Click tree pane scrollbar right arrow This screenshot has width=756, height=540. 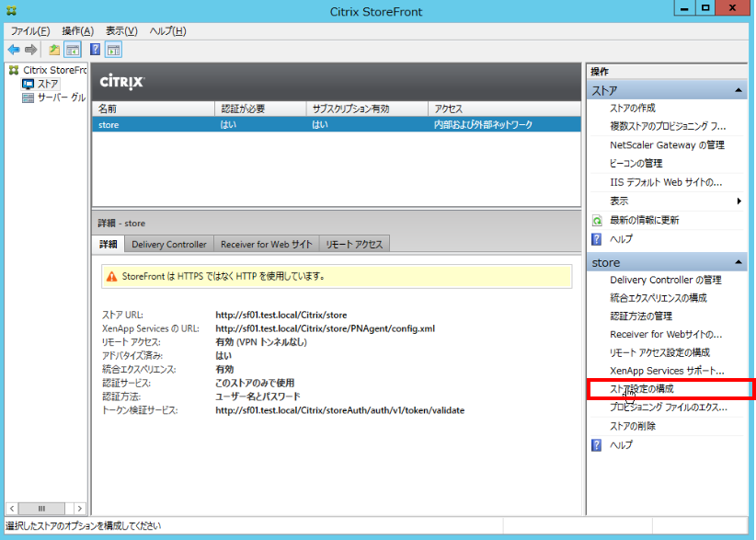(80, 509)
